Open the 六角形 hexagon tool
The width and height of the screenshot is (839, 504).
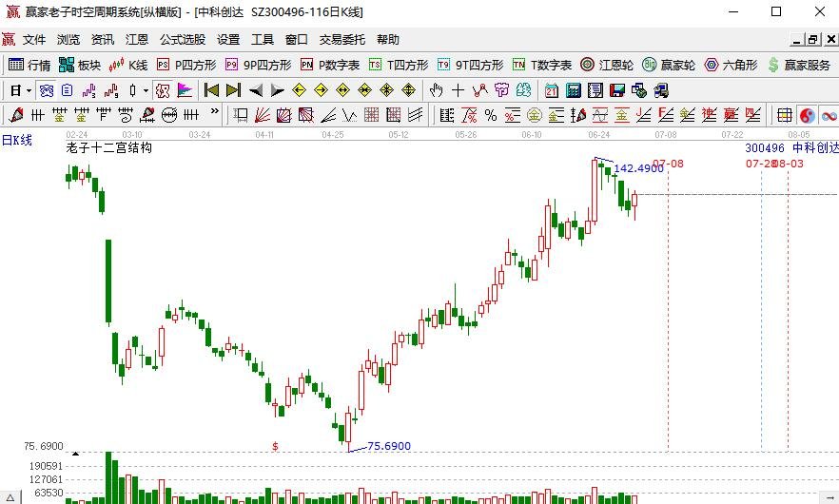[x=731, y=65]
